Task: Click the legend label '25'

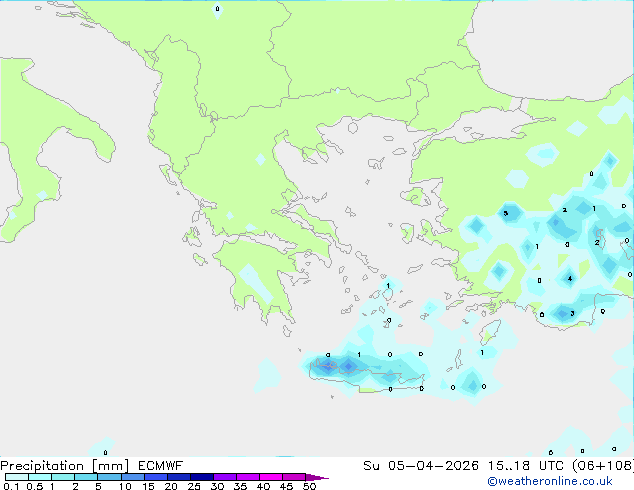Action: [x=194, y=486]
